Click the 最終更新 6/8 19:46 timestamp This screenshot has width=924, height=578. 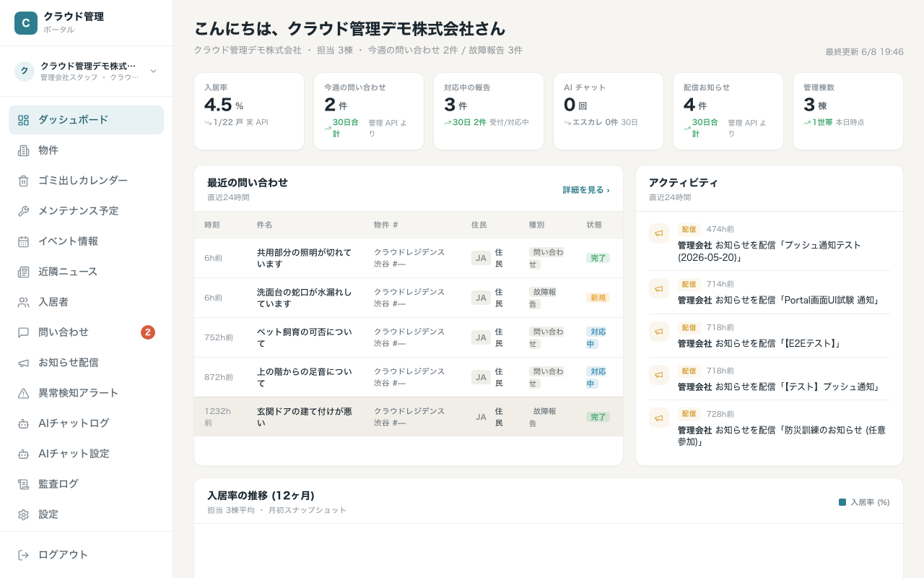(x=864, y=52)
